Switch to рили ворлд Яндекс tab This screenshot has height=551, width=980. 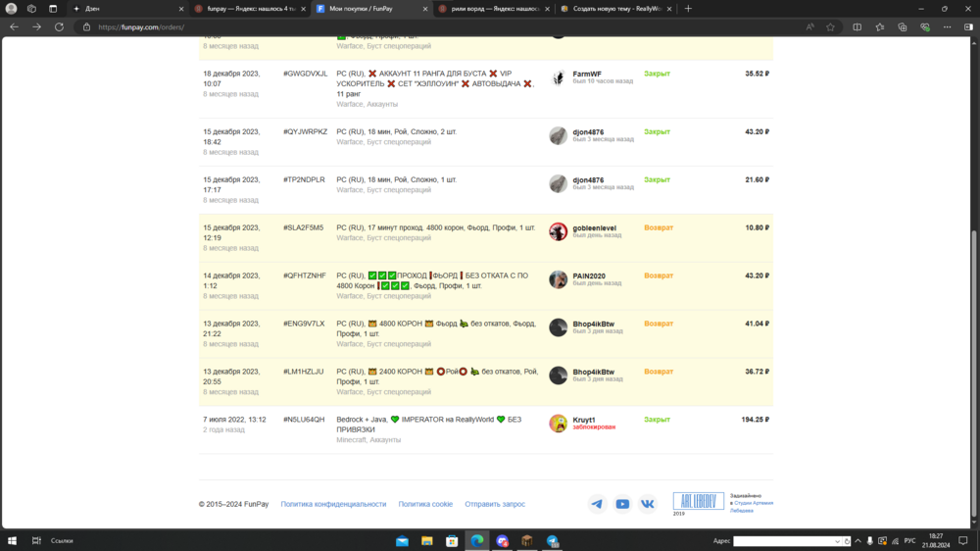click(x=494, y=9)
